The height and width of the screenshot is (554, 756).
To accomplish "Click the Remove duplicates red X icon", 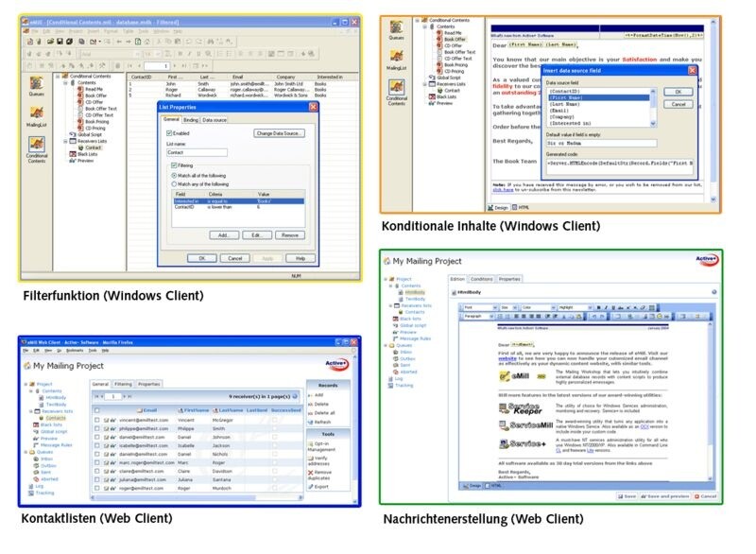I will (311, 472).
